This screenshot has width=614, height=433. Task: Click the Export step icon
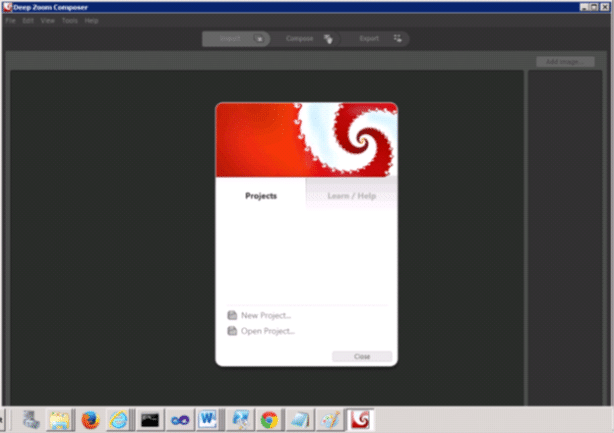(397, 38)
